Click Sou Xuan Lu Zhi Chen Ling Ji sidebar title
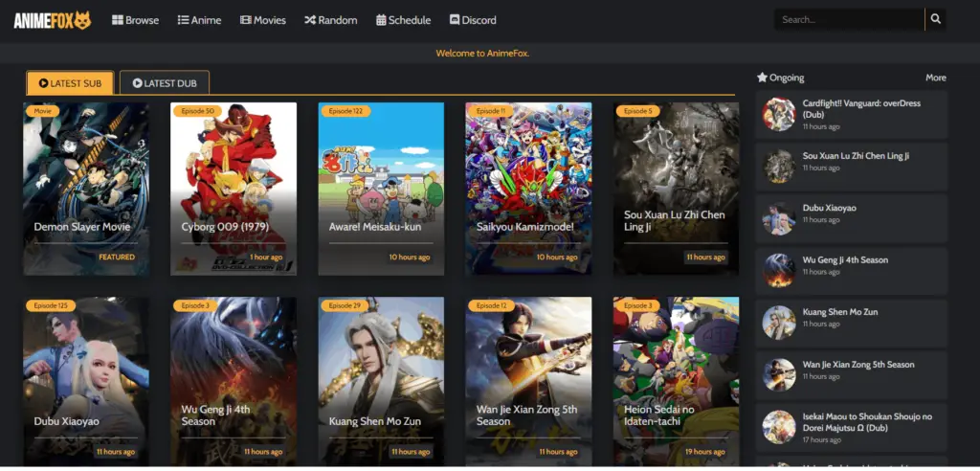This screenshot has width=980, height=471. (856, 156)
